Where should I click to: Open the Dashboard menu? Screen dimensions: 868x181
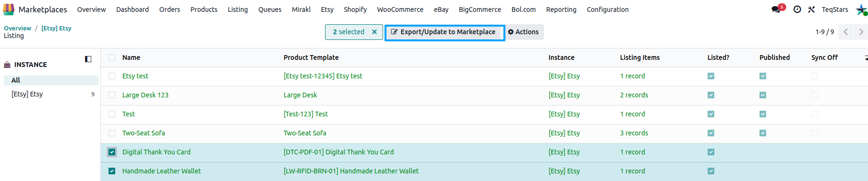pyautogui.click(x=132, y=10)
